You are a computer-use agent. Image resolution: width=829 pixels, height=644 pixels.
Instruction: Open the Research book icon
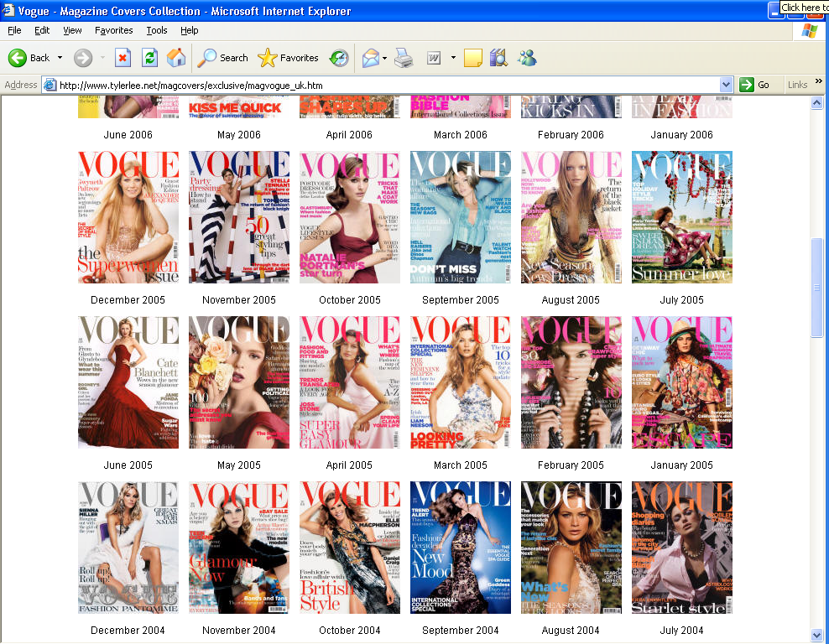click(498, 58)
